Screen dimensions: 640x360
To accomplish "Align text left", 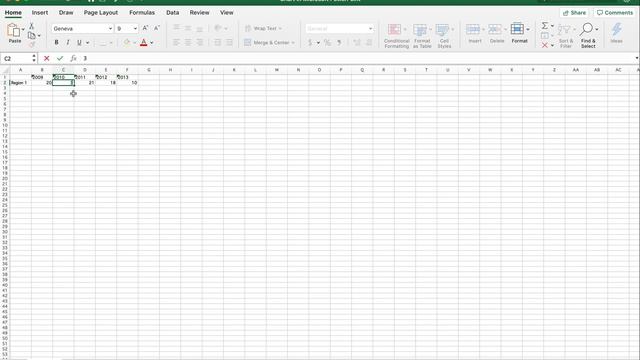I will [x=176, y=42].
